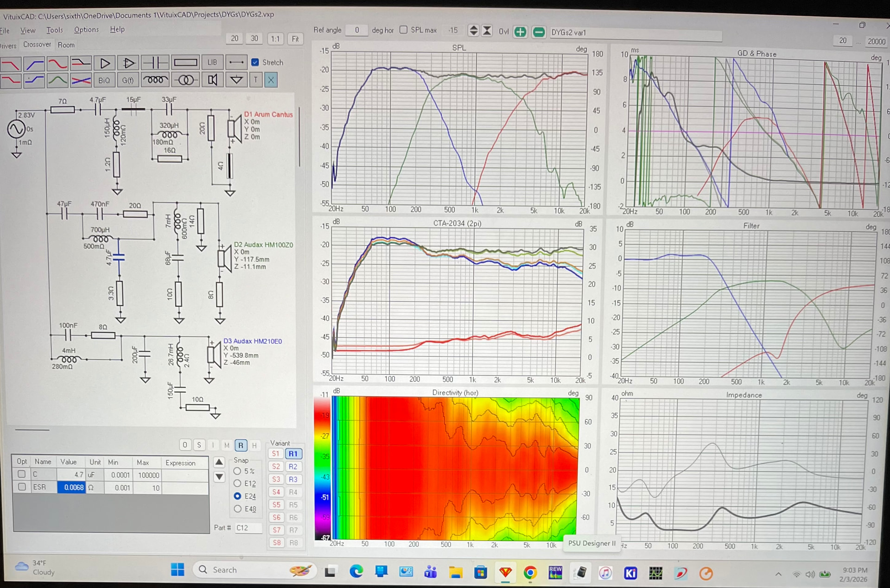Click the ESR value field 0.0068
Image resolution: width=890 pixels, height=588 pixels.
(x=72, y=487)
